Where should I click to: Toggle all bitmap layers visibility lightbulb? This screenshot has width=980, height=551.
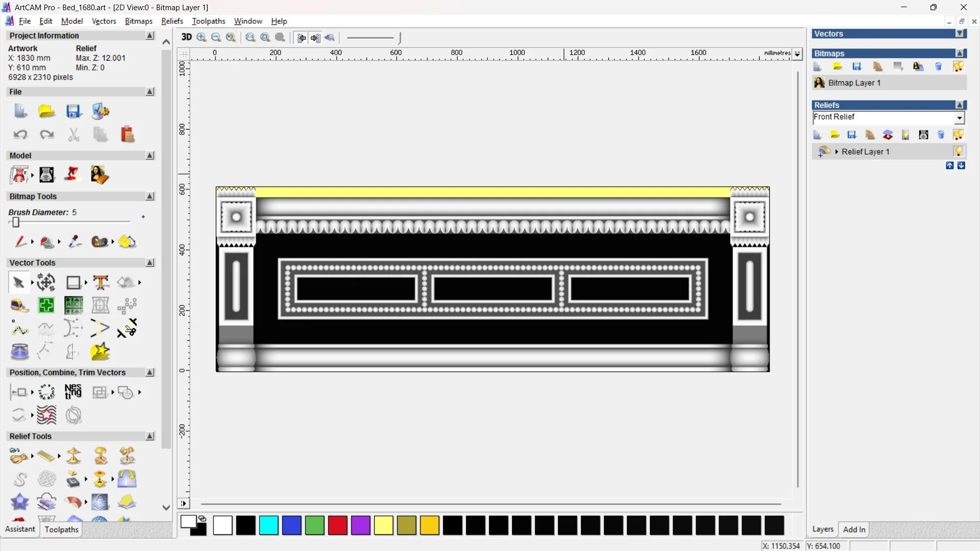958,67
